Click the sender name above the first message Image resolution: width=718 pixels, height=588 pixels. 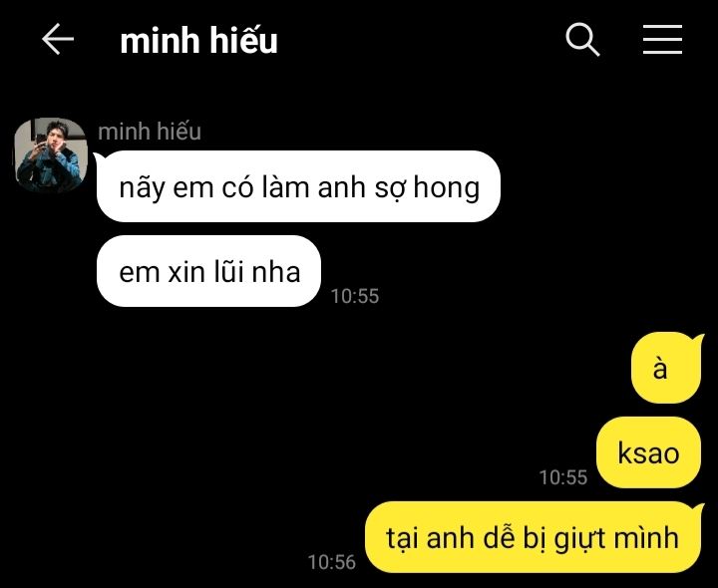pyautogui.click(x=150, y=132)
